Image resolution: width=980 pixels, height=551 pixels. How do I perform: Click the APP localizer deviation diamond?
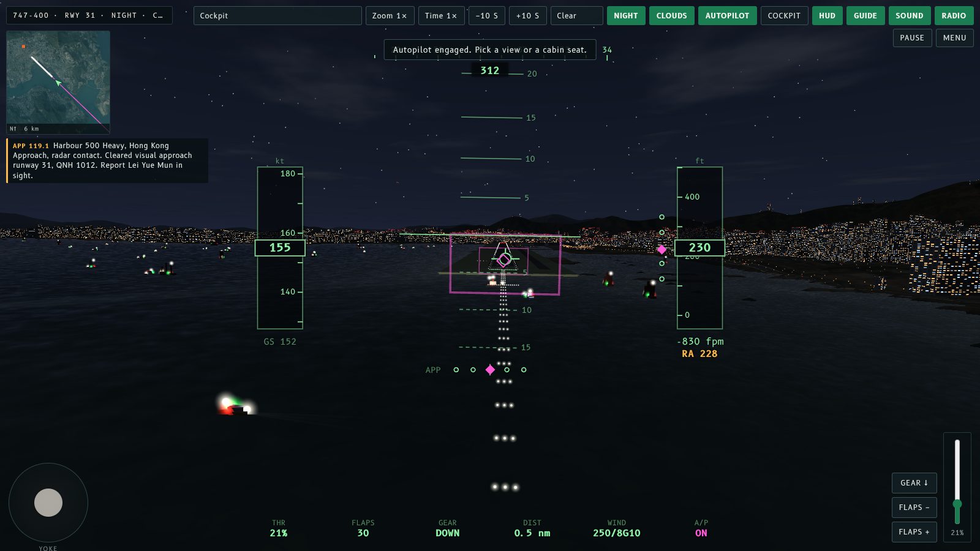[x=490, y=370]
